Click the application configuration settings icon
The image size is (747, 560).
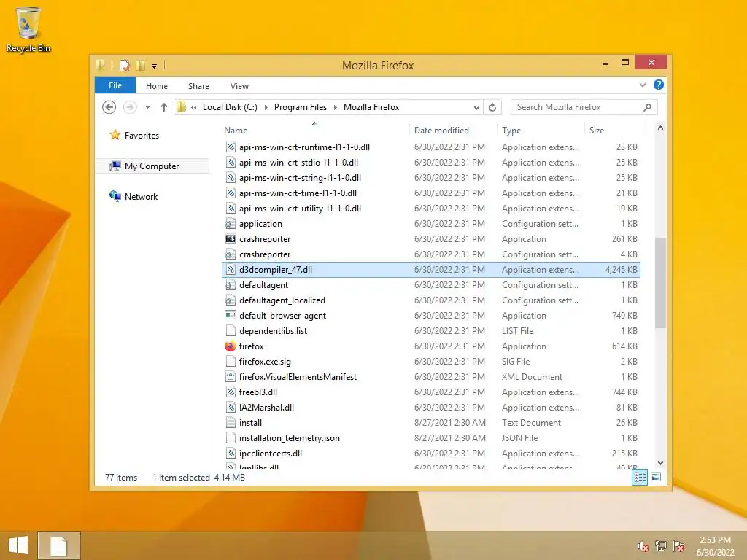coord(230,224)
